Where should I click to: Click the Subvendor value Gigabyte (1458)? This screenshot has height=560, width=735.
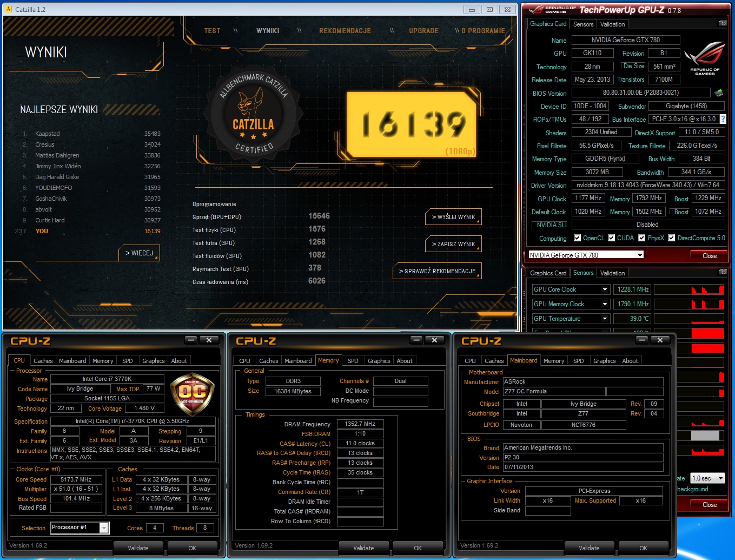coord(686,106)
